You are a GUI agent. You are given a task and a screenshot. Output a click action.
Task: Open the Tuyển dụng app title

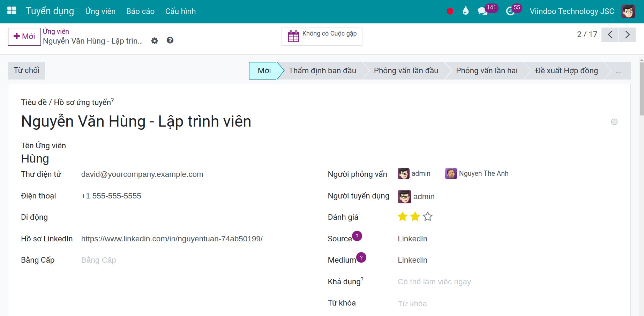pos(50,11)
